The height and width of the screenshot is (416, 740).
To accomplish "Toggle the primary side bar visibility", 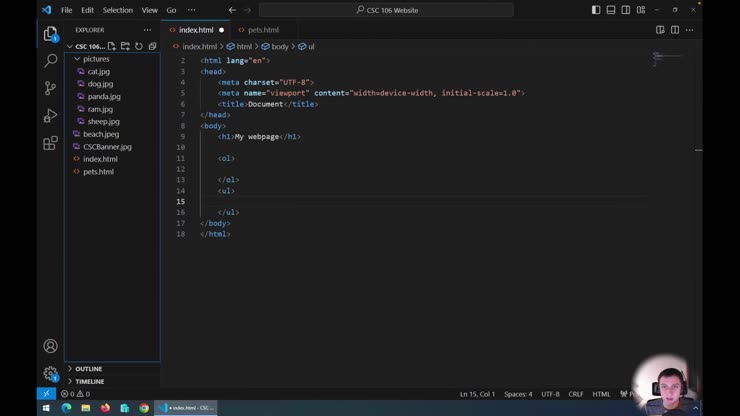I will point(596,10).
